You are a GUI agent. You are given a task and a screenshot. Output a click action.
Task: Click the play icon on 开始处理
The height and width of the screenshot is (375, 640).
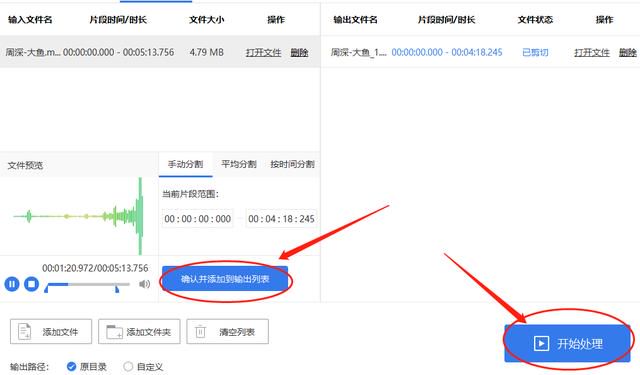[541, 343]
